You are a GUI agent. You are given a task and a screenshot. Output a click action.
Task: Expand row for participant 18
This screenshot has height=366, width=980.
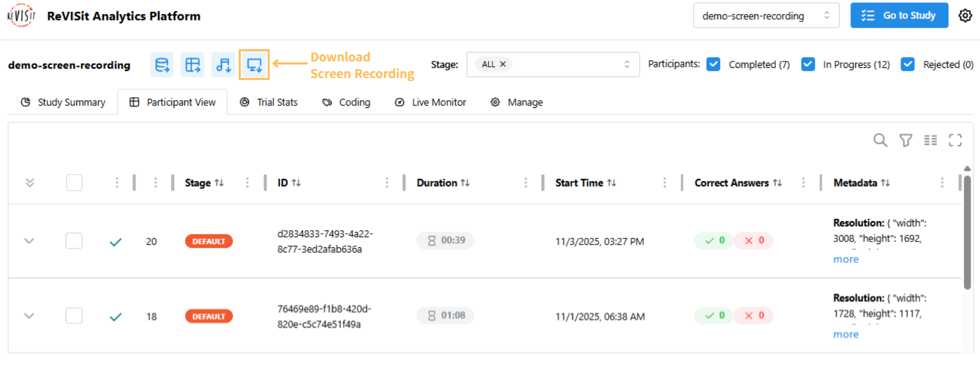29,316
